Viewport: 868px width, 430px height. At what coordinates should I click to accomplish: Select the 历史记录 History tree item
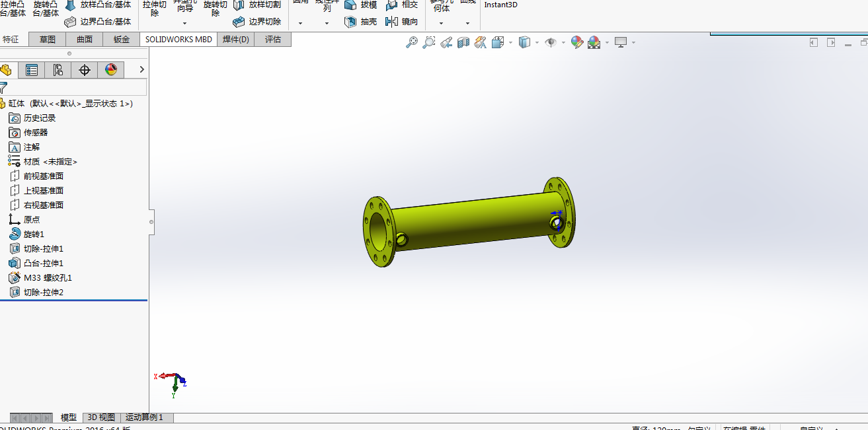point(32,118)
